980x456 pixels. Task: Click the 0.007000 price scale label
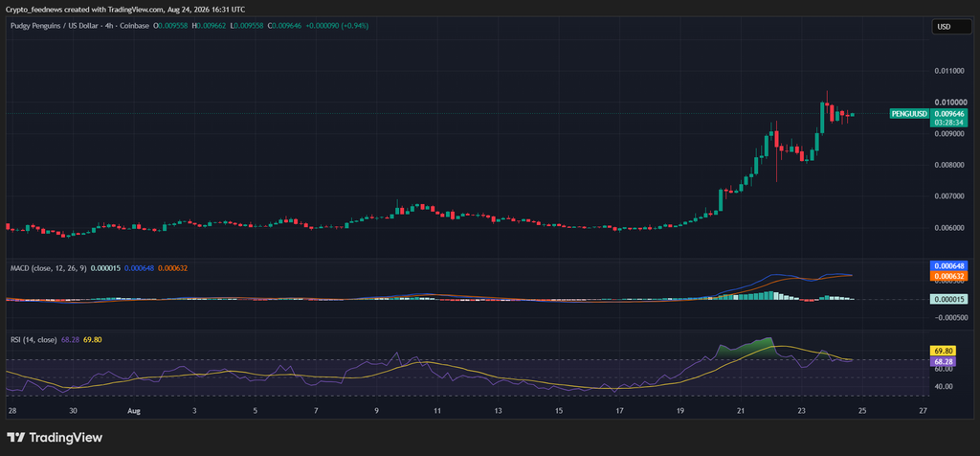[x=950, y=196]
